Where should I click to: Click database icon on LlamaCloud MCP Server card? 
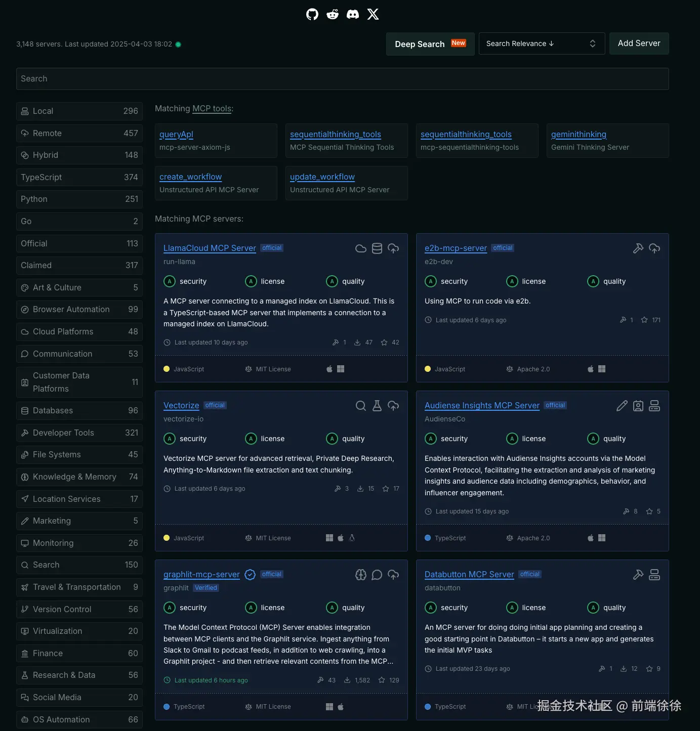[x=377, y=248]
